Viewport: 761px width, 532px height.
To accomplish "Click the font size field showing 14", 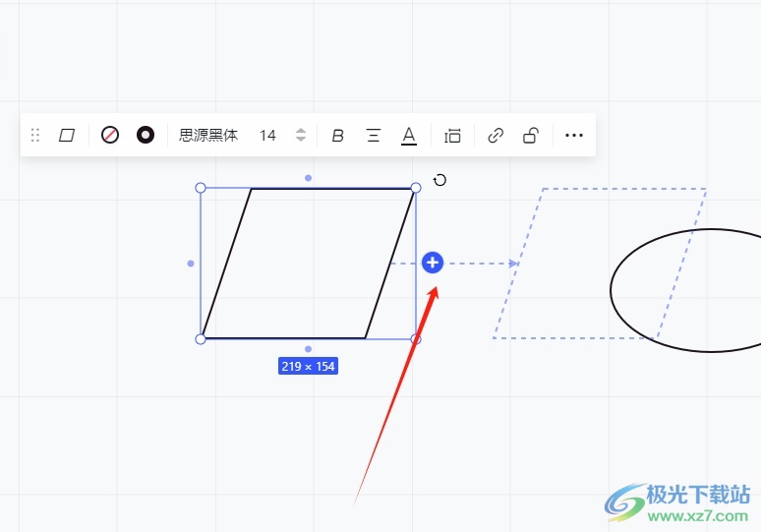I will [x=267, y=135].
